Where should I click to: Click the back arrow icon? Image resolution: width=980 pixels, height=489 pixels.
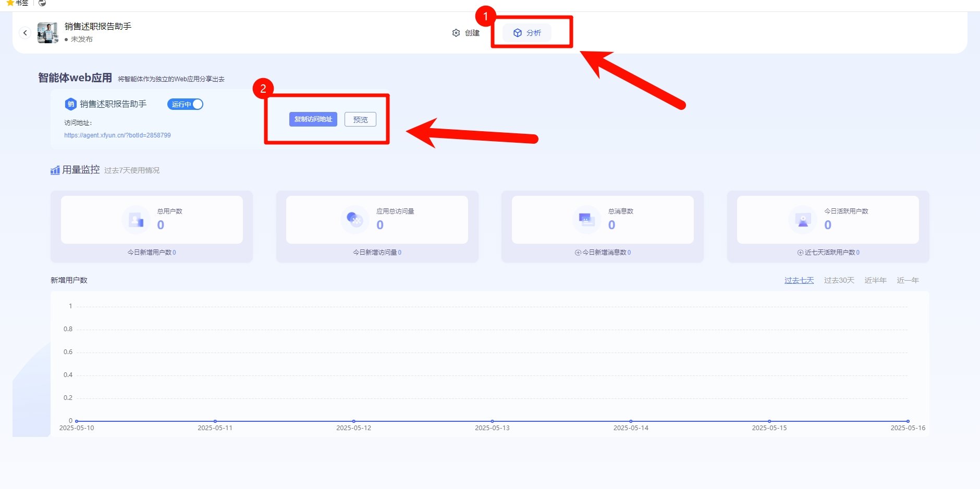[25, 33]
